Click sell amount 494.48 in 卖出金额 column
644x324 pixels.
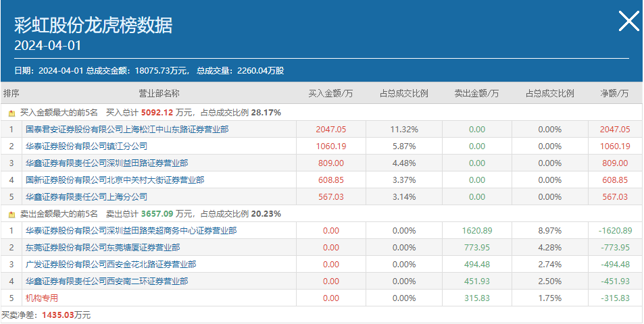point(477,264)
